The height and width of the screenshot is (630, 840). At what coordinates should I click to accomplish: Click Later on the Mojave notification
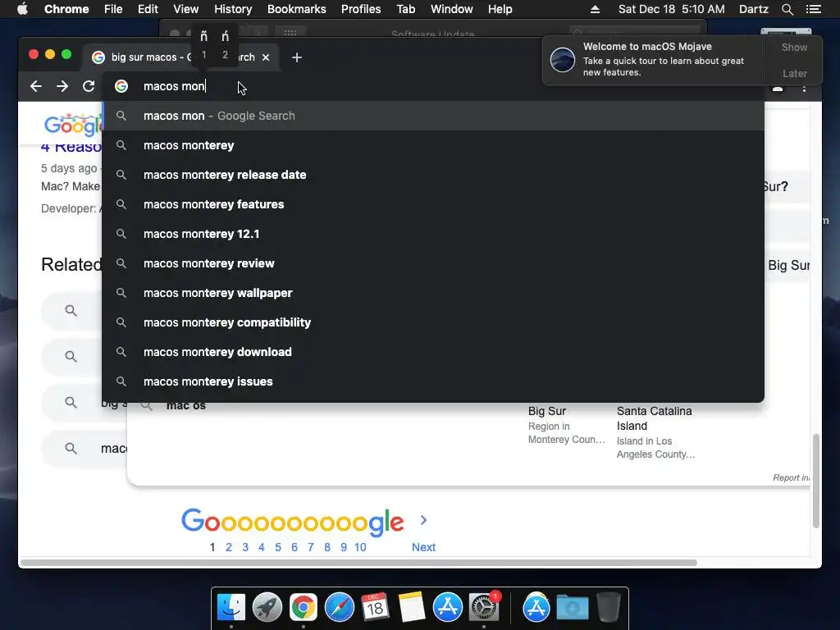tap(794, 73)
